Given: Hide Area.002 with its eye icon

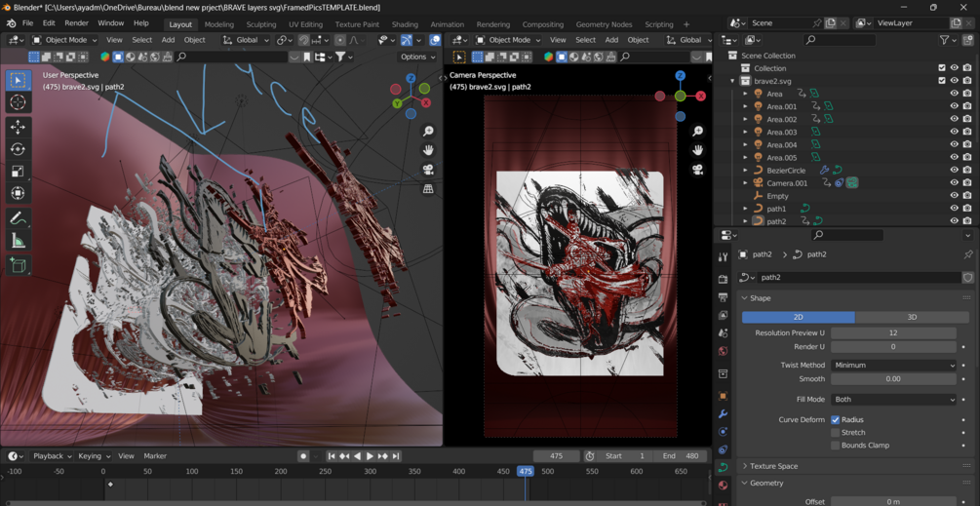Looking at the screenshot, I should pyautogui.click(x=954, y=119).
